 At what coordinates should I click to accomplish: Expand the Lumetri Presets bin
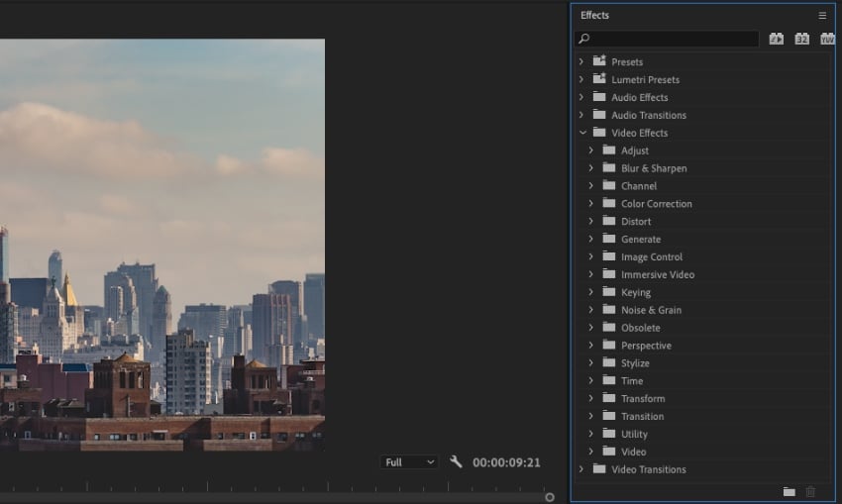(x=581, y=79)
